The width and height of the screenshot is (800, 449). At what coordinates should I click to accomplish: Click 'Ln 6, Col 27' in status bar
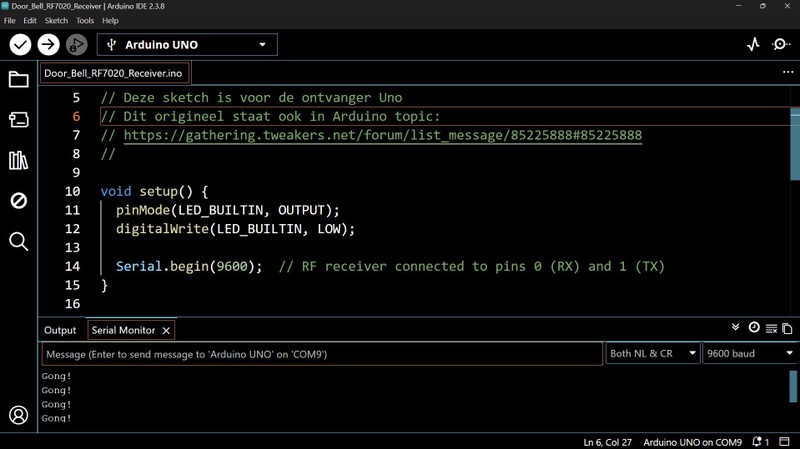[x=607, y=442]
